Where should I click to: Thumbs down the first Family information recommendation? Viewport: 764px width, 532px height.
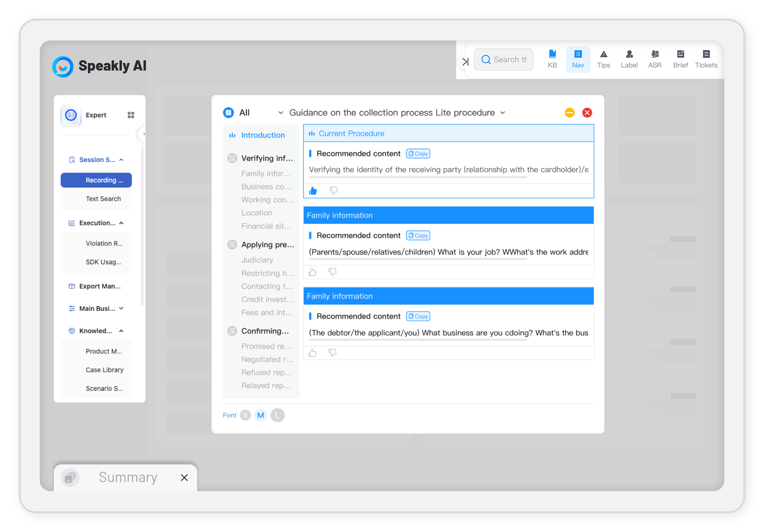tap(332, 272)
